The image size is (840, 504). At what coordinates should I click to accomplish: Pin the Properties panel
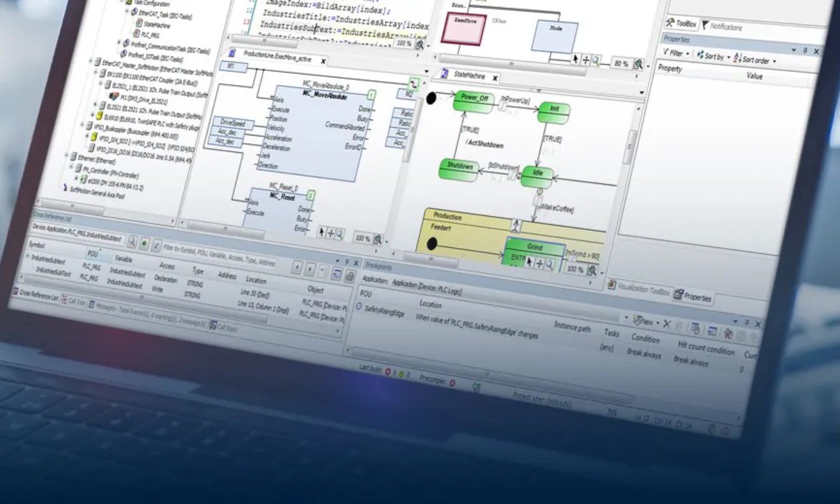pyautogui.click(x=805, y=50)
